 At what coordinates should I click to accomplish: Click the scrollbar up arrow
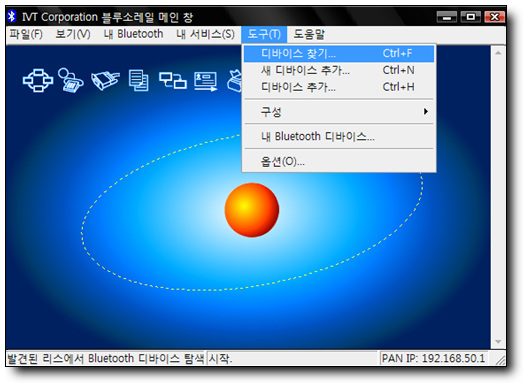pyautogui.click(x=498, y=53)
